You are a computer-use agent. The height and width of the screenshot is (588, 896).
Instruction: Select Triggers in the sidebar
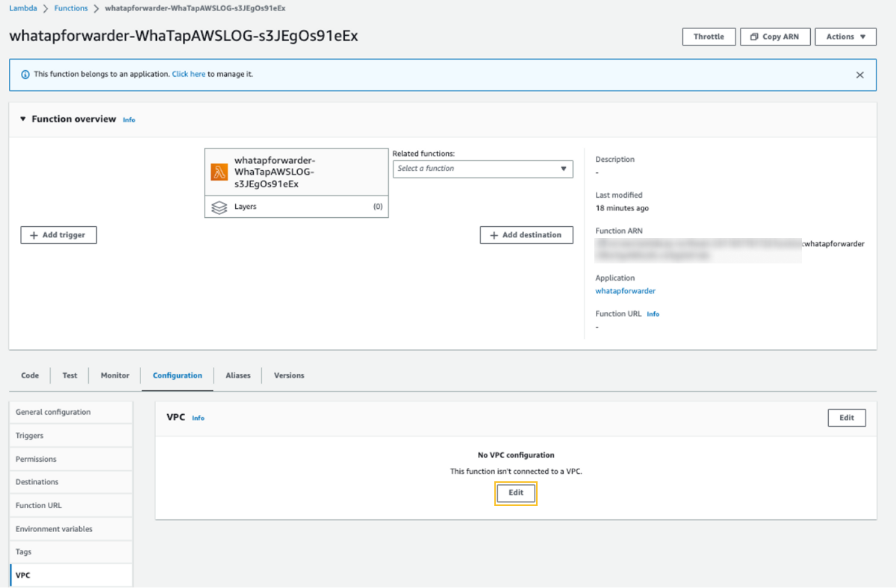tap(71, 436)
